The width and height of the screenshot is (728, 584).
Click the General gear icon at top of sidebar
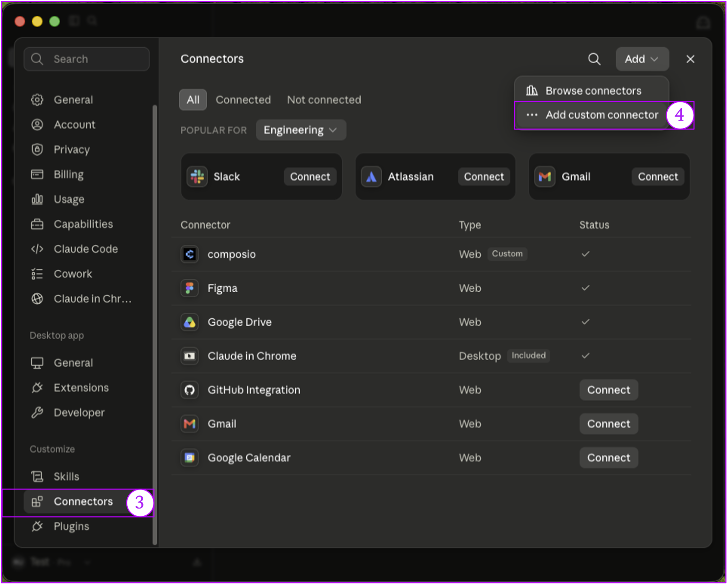pos(37,100)
